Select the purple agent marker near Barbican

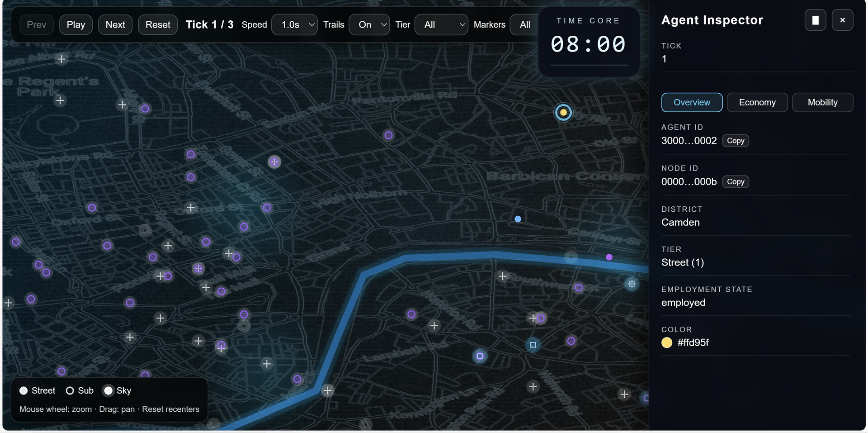point(388,135)
